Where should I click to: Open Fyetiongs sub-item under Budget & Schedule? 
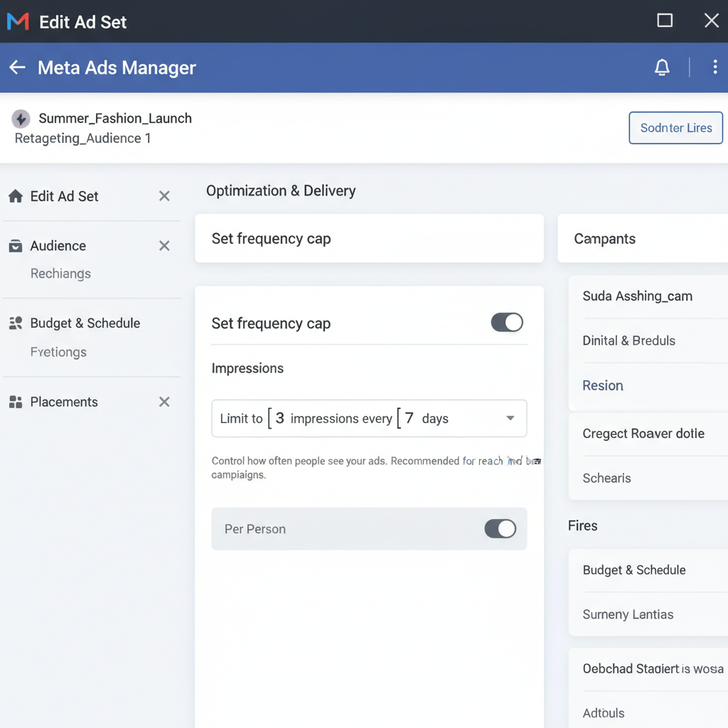[58, 352]
